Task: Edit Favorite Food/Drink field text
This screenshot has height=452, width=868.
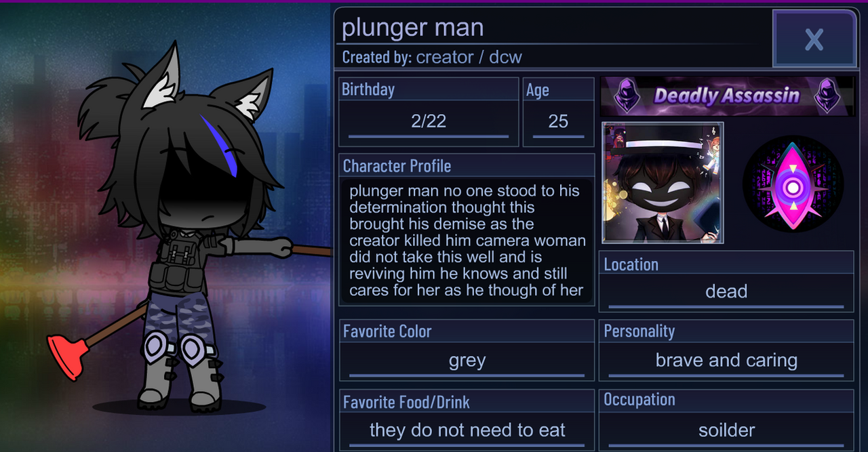Action: click(x=467, y=430)
